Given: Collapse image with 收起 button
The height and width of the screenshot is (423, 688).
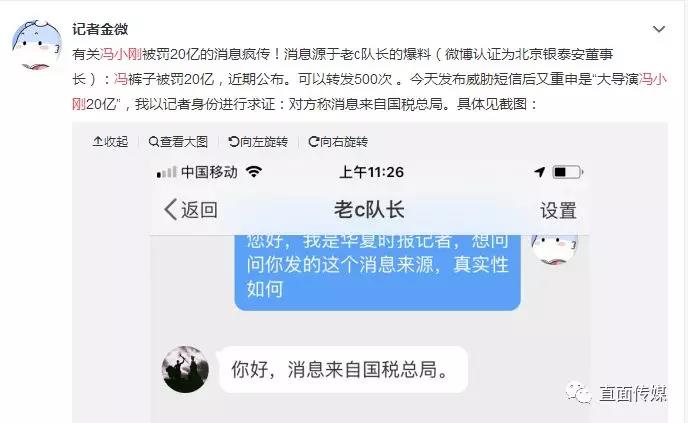Looking at the screenshot, I should click(x=110, y=142).
